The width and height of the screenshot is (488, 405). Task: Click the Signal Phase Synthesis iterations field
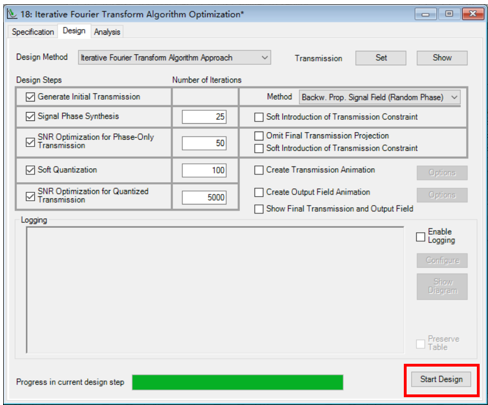pyautogui.click(x=204, y=117)
